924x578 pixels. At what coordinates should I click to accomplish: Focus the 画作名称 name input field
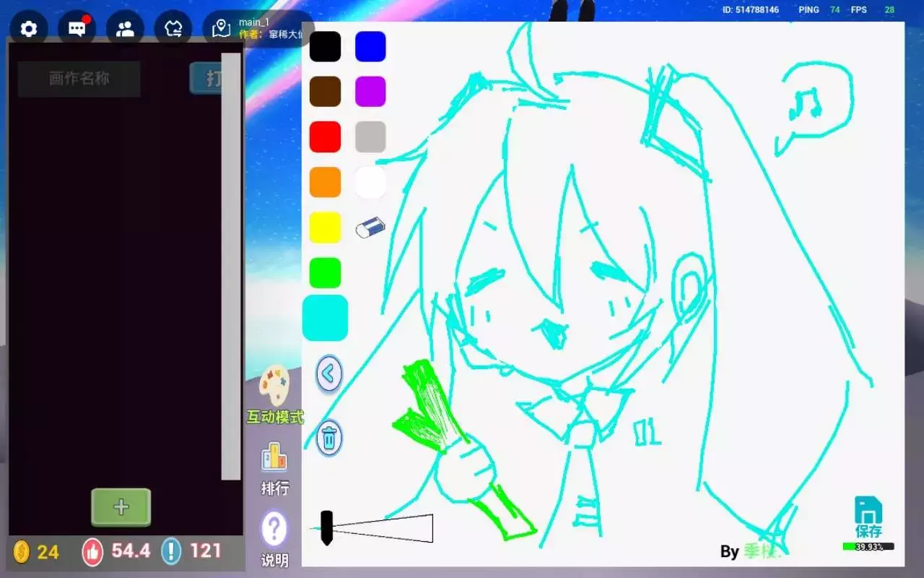tap(79, 79)
